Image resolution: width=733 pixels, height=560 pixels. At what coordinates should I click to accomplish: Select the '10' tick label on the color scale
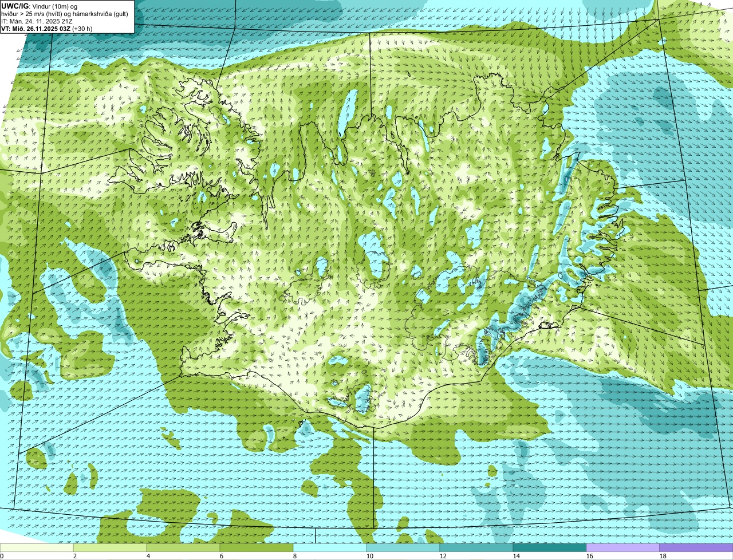click(370, 556)
